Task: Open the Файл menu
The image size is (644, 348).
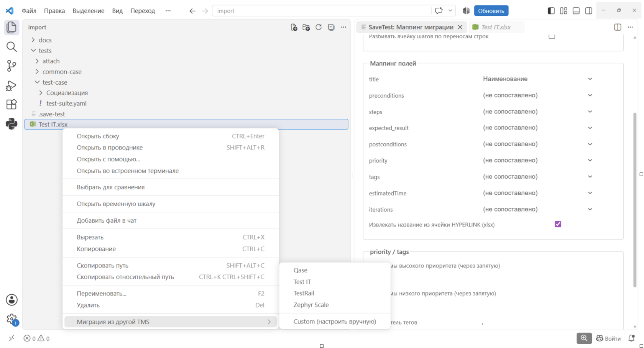Action: (x=29, y=11)
